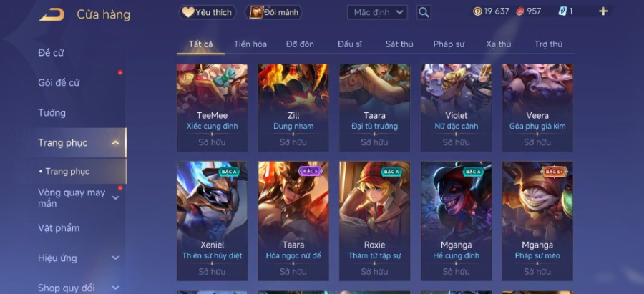
Task: Tap the red ruby currency icon
Action: (520, 11)
